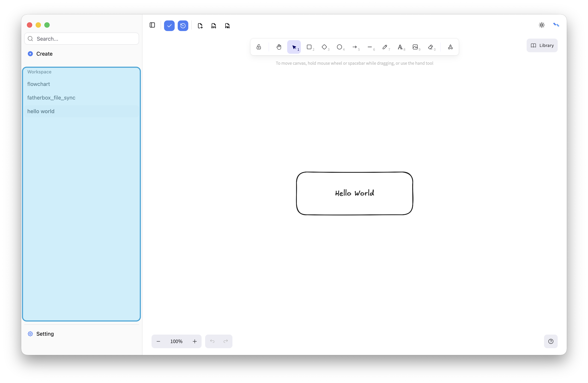588x383 pixels.
Task: Select the Ellipse tool
Action: click(x=339, y=47)
